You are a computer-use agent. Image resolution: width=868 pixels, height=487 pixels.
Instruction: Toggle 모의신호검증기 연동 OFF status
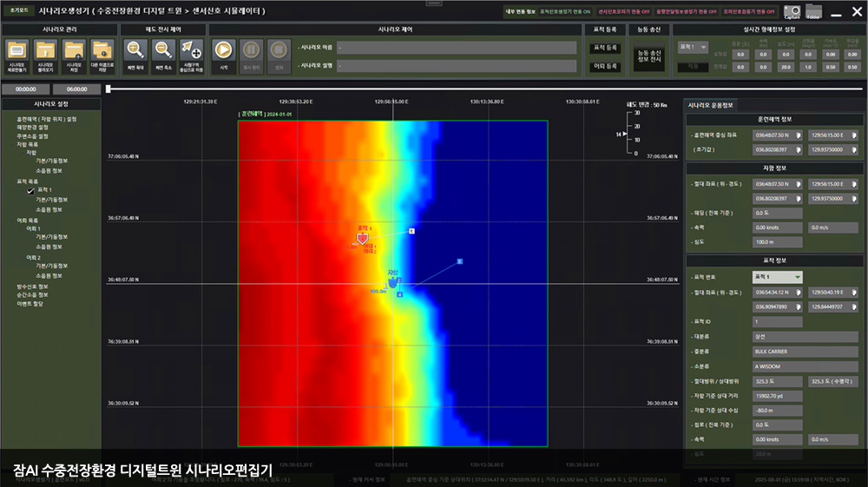click(x=749, y=11)
